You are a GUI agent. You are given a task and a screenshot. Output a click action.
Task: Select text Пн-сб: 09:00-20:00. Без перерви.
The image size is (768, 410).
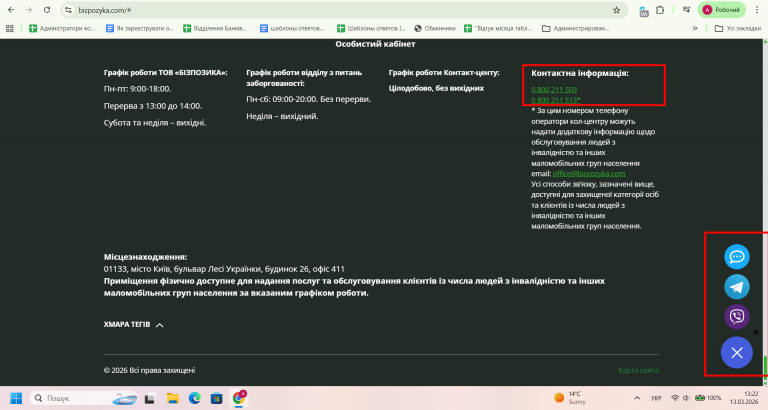pyautogui.click(x=309, y=99)
